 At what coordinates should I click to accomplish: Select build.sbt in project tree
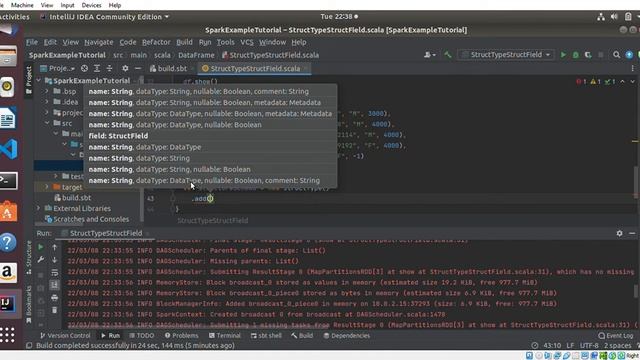click(x=76, y=198)
